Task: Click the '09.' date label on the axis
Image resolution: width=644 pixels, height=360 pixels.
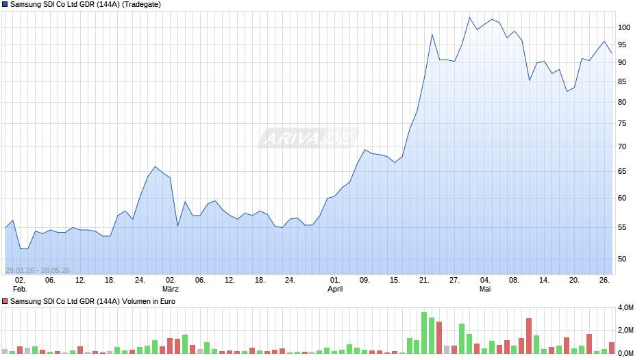Action: click(364, 280)
